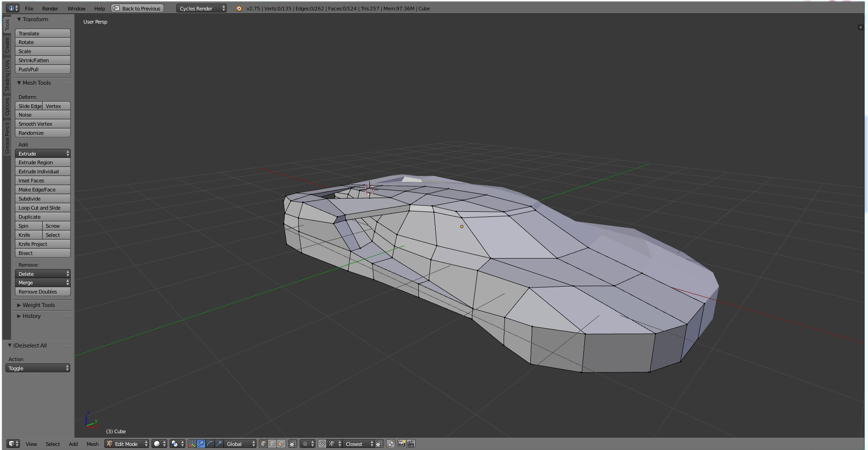Expand the History panel

[x=31, y=316]
